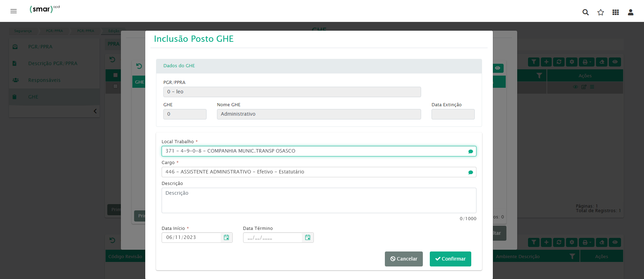Open the hamburger main menu
Image resolution: width=644 pixels, height=279 pixels.
pos(14,11)
